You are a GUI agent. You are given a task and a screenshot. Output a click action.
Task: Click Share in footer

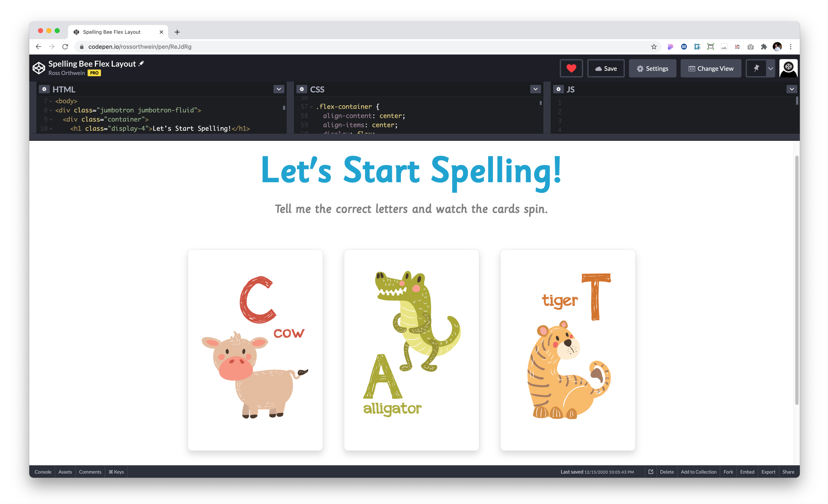788,472
